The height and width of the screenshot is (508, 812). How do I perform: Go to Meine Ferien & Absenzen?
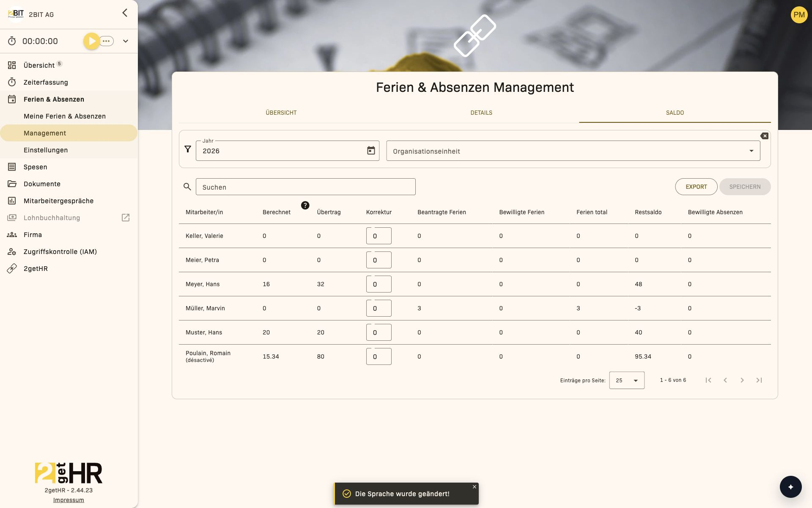[69, 116]
